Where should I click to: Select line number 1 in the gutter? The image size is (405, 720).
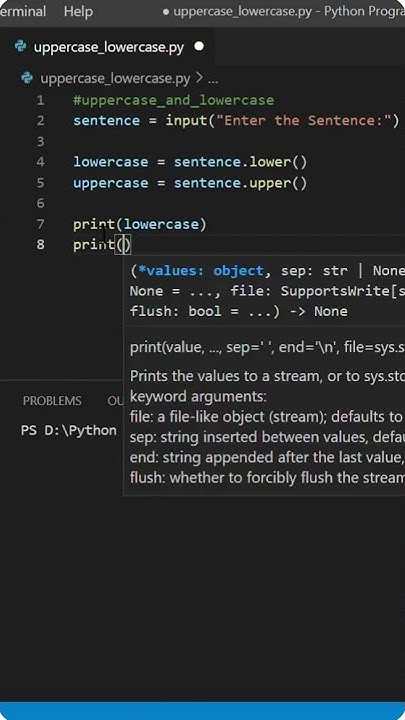40,100
